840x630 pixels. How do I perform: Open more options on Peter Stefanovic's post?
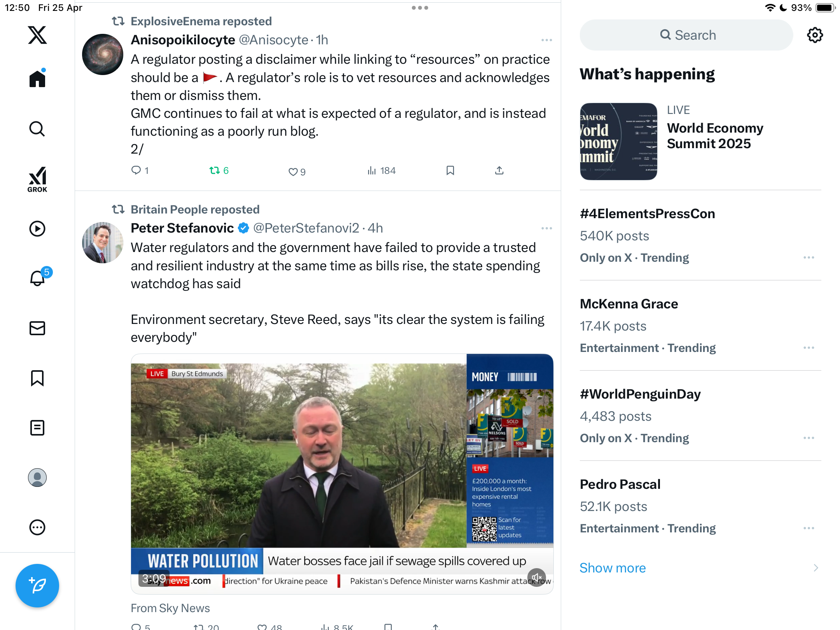coord(546,228)
